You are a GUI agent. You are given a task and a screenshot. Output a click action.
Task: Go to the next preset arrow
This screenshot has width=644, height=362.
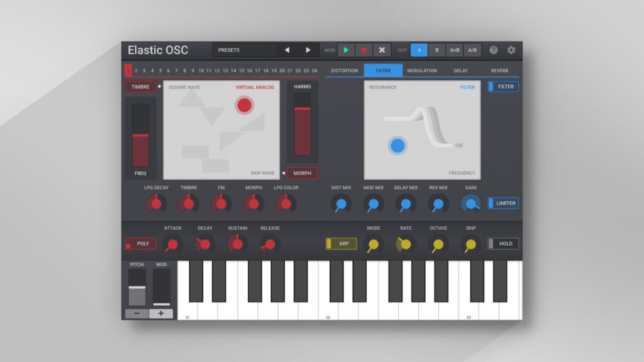point(308,50)
